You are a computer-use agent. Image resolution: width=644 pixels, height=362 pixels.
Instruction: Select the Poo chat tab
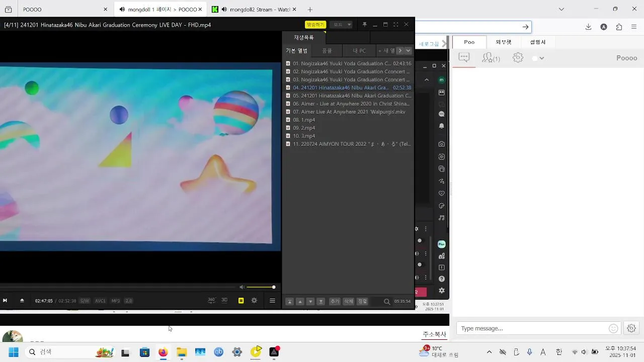(469, 42)
